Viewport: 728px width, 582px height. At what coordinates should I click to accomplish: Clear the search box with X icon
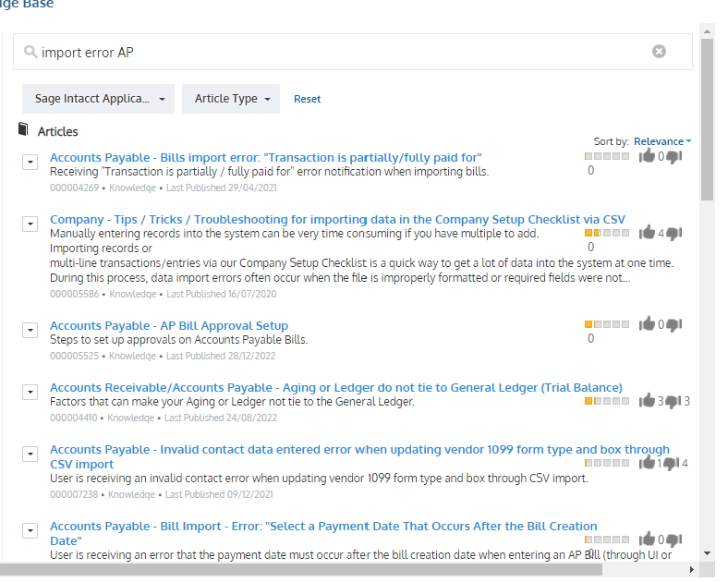[x=659, y=51]
